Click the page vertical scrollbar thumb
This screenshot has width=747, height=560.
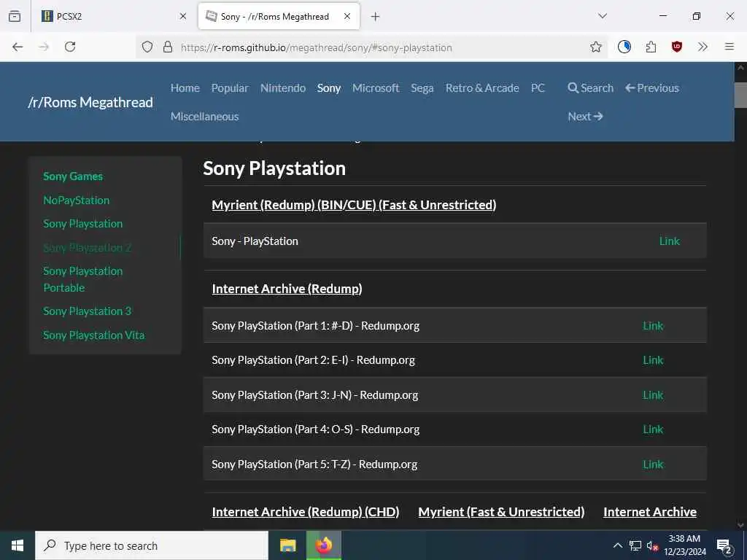click(x=740, y=96)
